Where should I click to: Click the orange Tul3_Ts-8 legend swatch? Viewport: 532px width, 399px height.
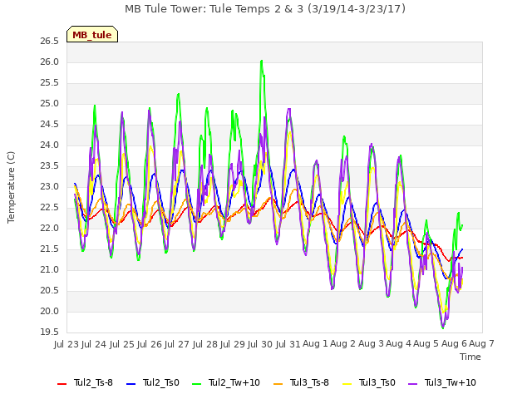(x=278, y=383)
